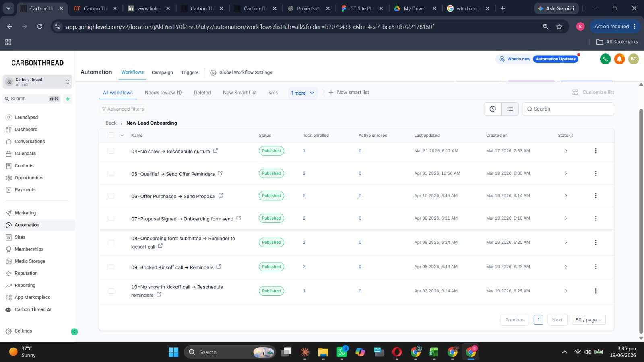Expand stats for 07-Proposal Signed workflow
The width and height of the screenshot is (644, 362).
coord(566,218)
